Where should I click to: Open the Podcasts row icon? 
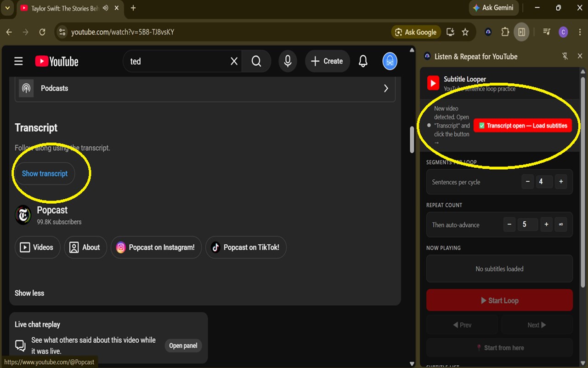pyautogui.click(x=26, y=88)
